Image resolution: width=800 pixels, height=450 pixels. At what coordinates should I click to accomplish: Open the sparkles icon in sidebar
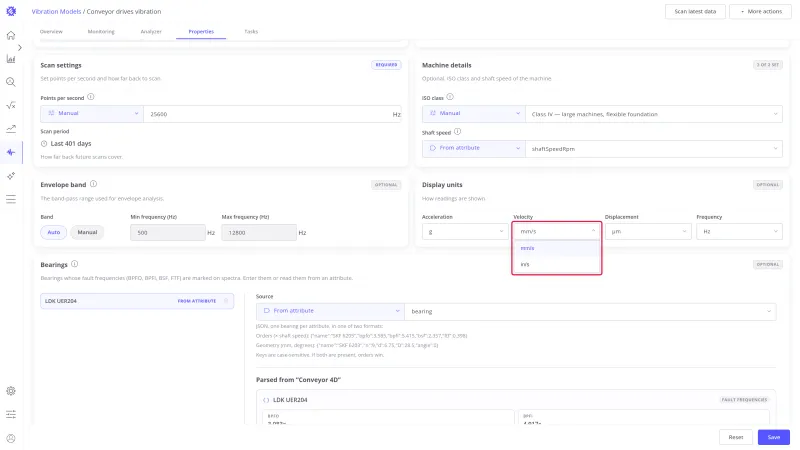coord(11,176)
